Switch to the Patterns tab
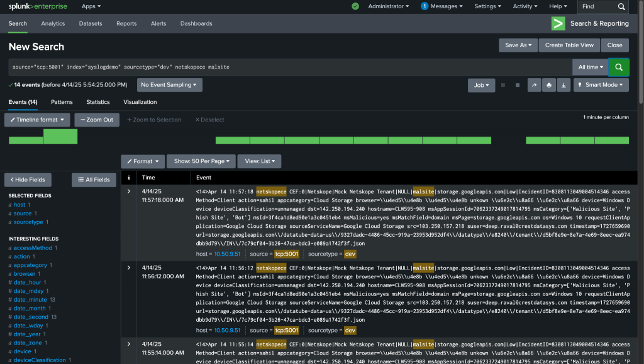Image resolution: width=644 pixels, height=364 pixels. (62, 102)
